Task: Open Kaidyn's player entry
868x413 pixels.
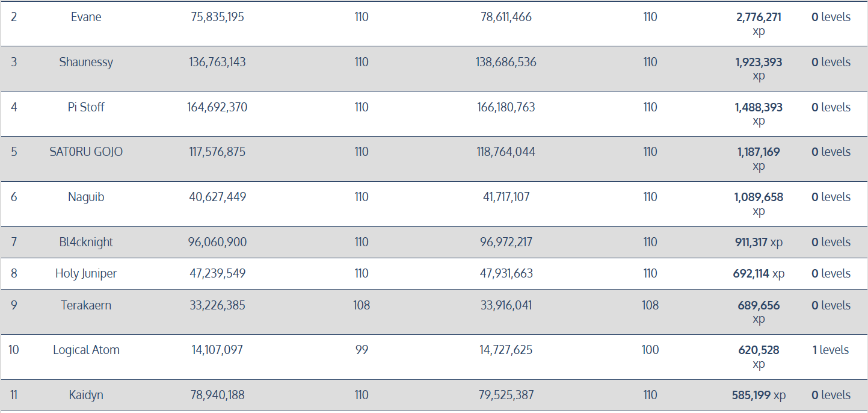Action: tap(86, 395)
